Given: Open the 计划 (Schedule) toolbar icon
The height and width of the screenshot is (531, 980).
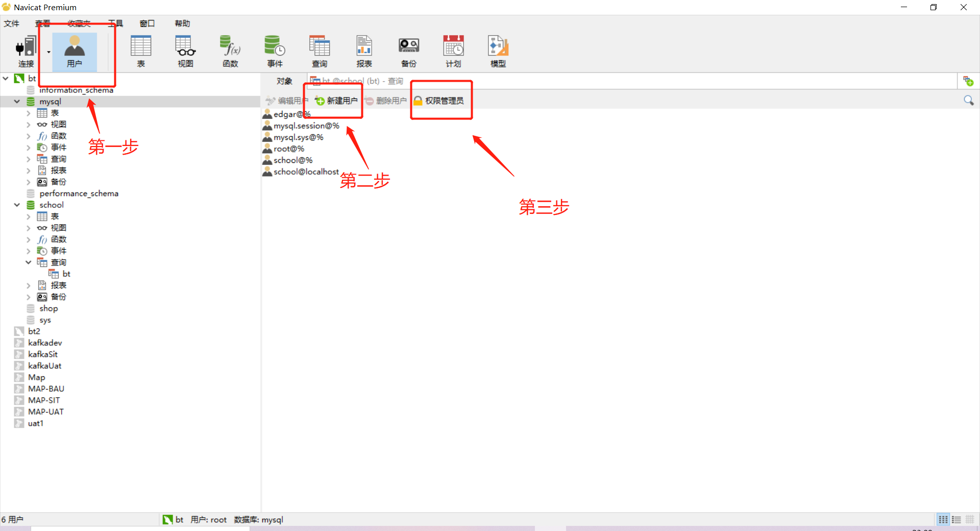Looking at the screenshot, I should point(453,52).
